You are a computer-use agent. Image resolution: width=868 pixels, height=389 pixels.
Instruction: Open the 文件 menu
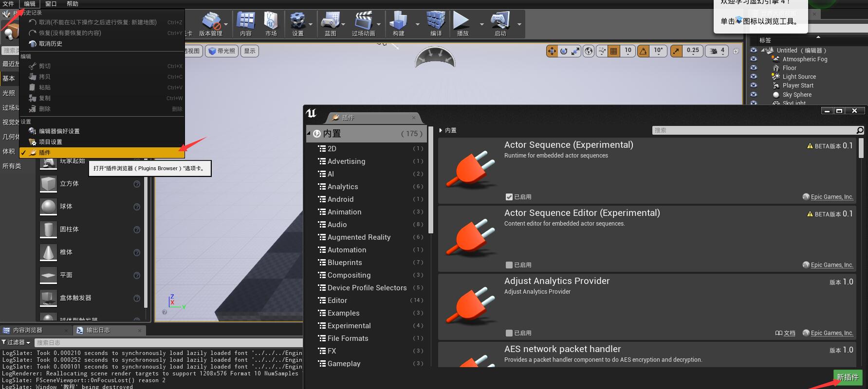click(x=9, y=4)
